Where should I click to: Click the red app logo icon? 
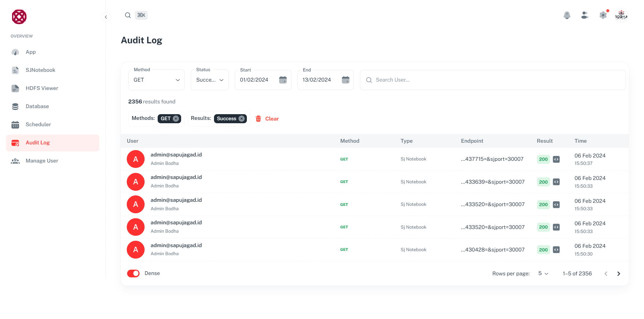tap(19, 17)
